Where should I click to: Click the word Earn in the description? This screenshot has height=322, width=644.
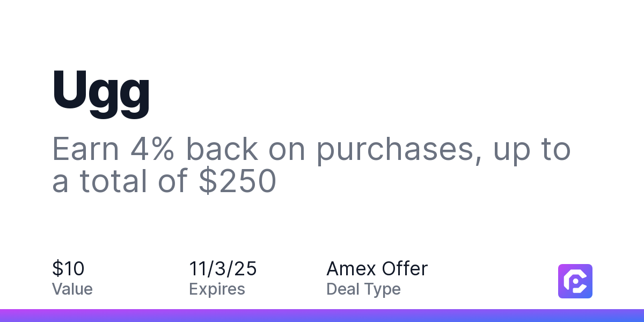tap(86, 149)
